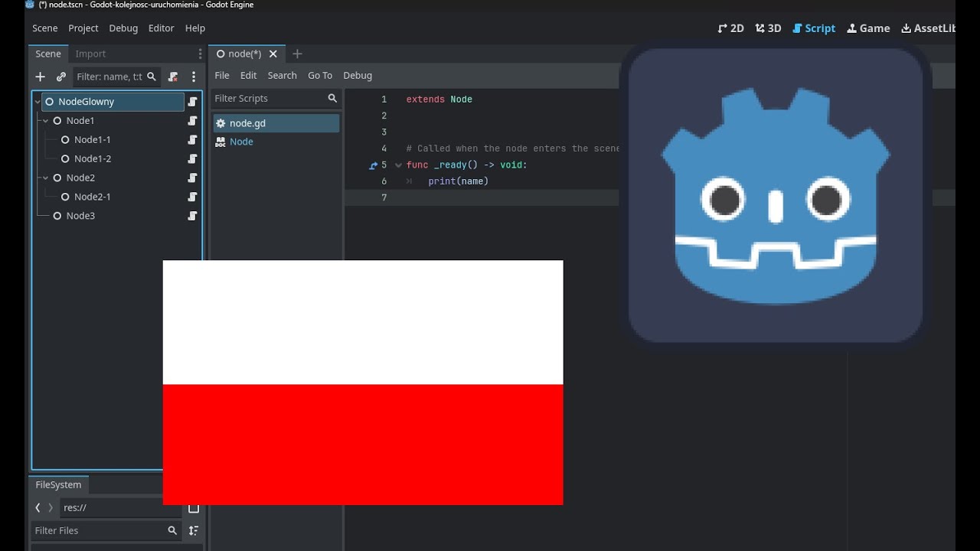Screen dimensions: 980x551
Task: Open the Scene dock toolbar extra options menu
Action: tap(194, 77)
